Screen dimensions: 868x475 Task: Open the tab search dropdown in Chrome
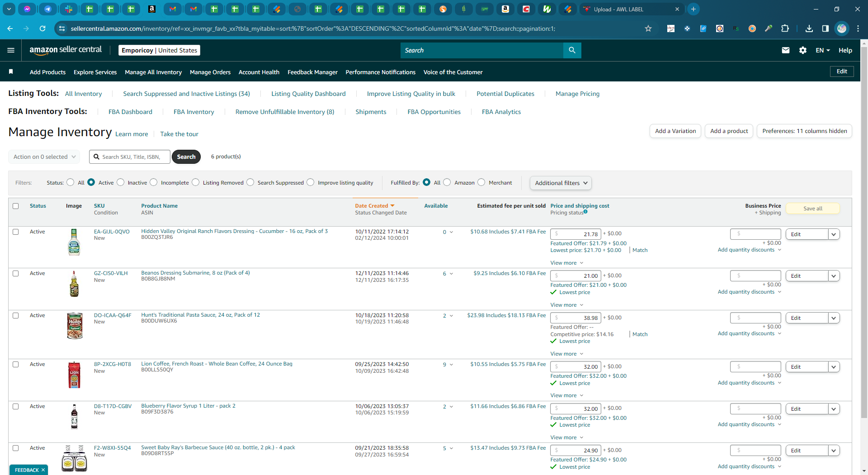coord(9,9)
